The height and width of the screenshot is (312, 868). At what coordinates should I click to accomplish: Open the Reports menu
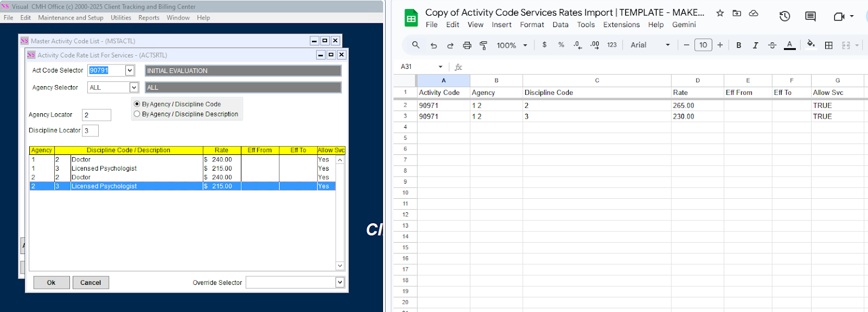[149, 18]
